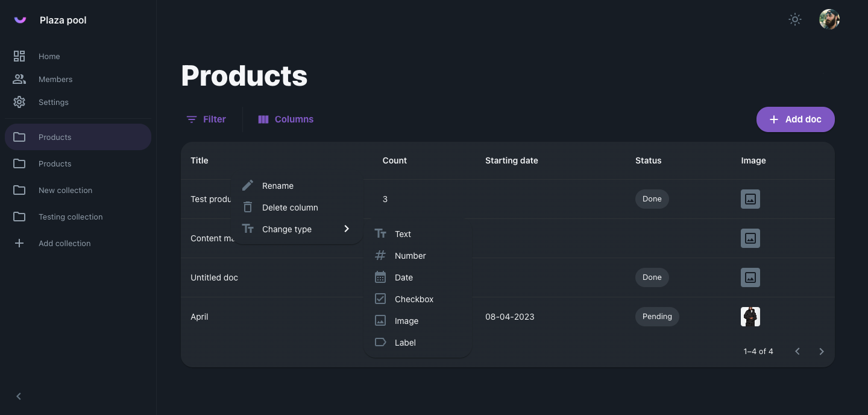The height and width of the screenshot is (415, 868).
Task: Open Members via the people icon
Action: point(19,79)
